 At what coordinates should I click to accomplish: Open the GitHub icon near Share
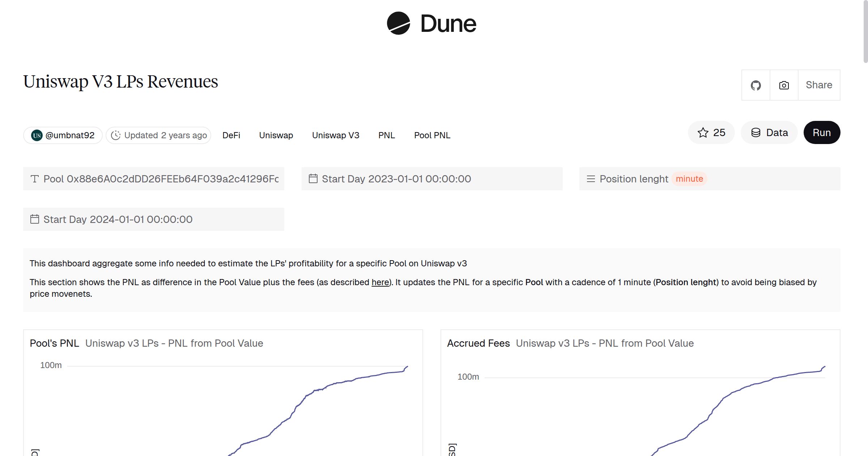756,85
